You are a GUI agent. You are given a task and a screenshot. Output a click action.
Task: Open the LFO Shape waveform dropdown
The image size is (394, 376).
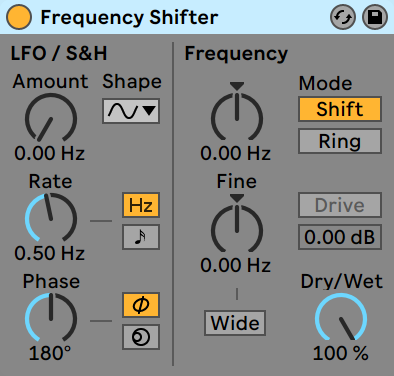coord(131,111)
